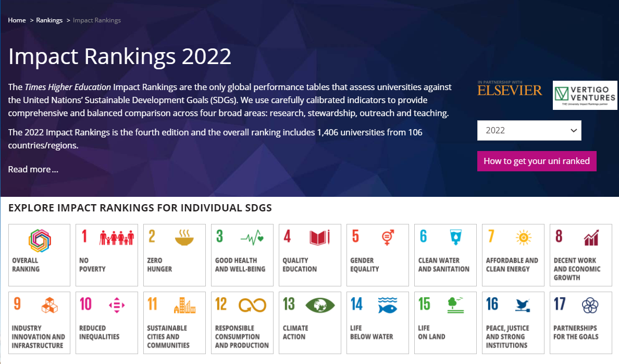Open the Clean Water and Sanitation icon
This screenshot has width=619, height=364.
[x=455, y=237]
